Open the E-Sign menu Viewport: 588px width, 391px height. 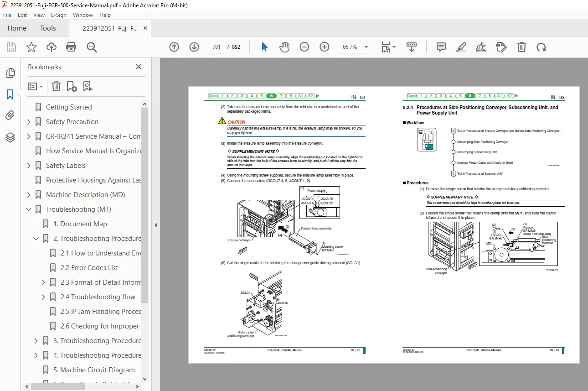click(x=59, y=15)
